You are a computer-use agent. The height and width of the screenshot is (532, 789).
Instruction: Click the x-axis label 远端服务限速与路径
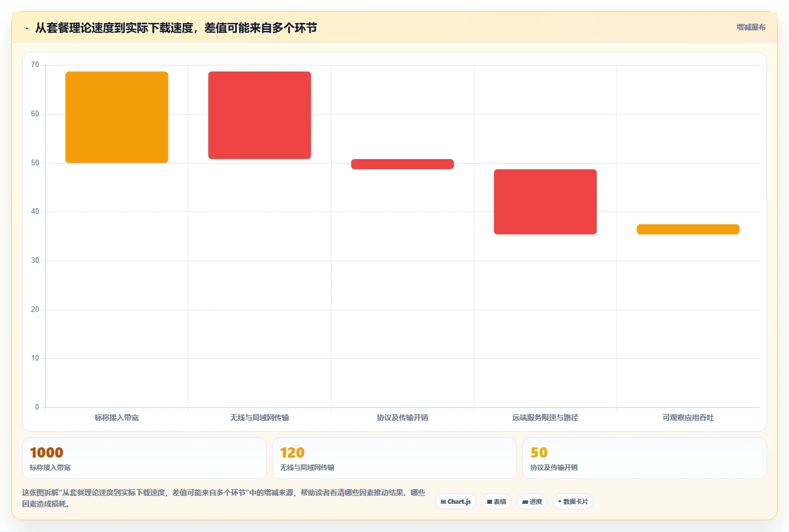(545, 417)
